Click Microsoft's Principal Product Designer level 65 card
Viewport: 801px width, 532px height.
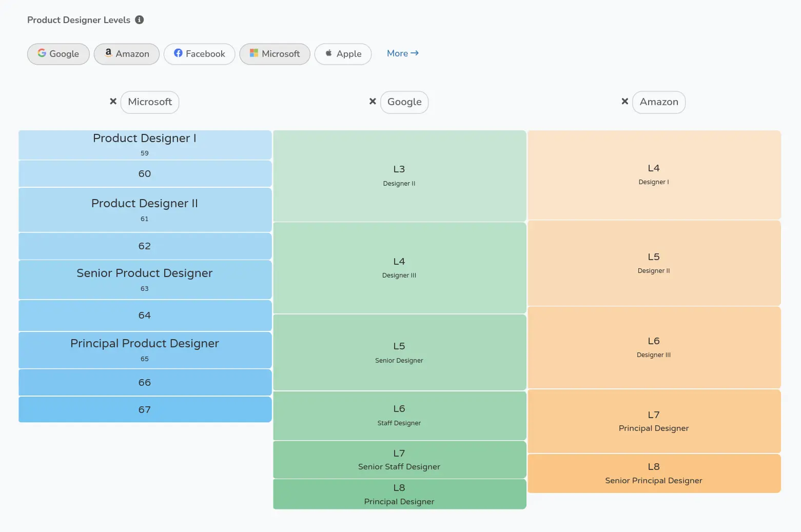coord(145,350)
